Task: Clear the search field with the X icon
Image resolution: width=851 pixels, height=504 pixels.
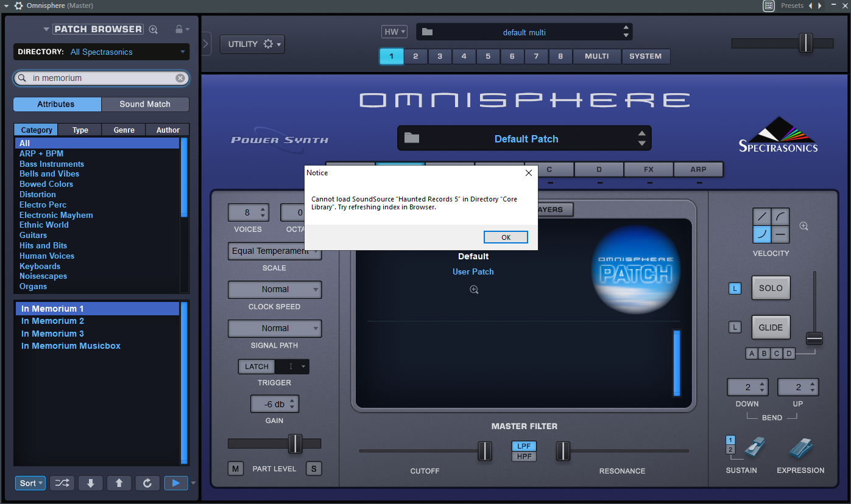Action: [x=180, y=78]
